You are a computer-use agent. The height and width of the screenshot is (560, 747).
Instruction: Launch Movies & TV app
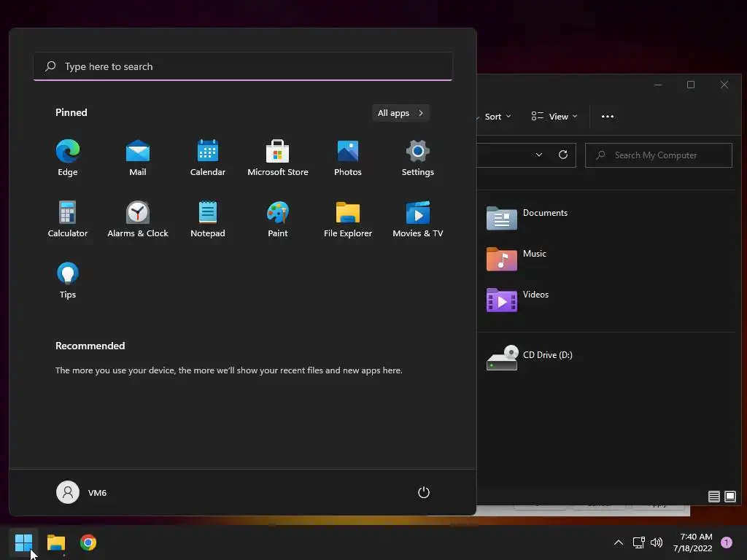click(x=418, y=219)
